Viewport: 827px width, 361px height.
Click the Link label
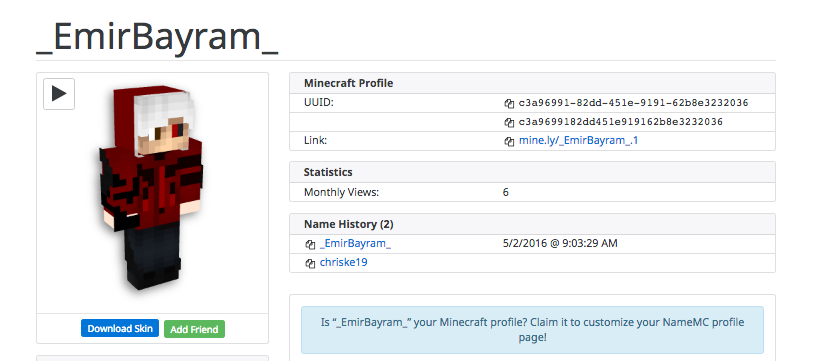(315, 140)
